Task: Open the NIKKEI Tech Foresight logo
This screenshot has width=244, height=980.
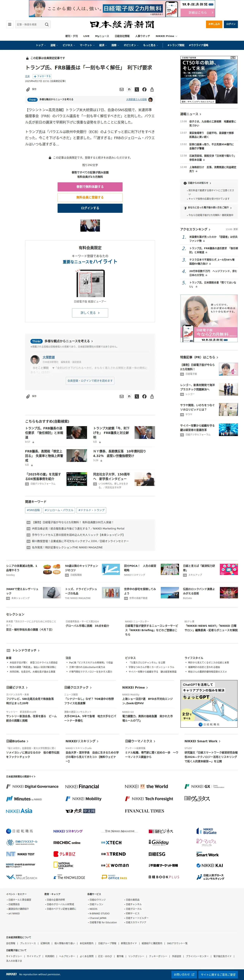Action: 149,799
